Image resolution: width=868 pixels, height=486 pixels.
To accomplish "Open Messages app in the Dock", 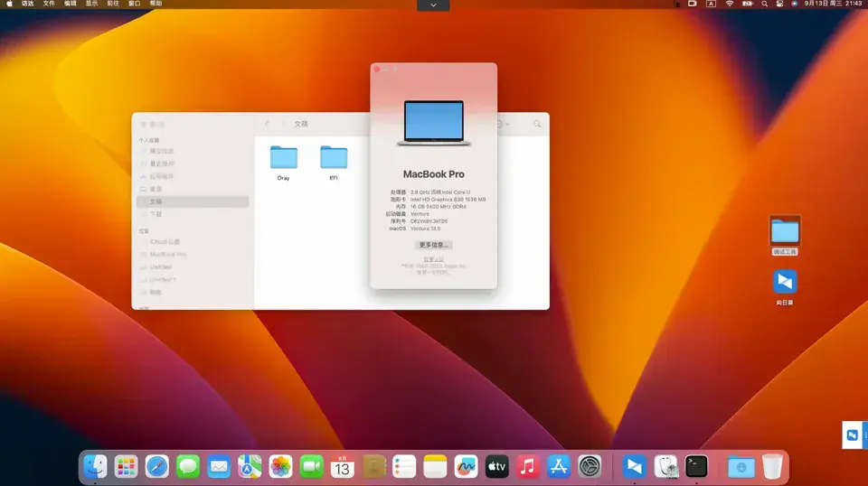I will coord(188,467).
